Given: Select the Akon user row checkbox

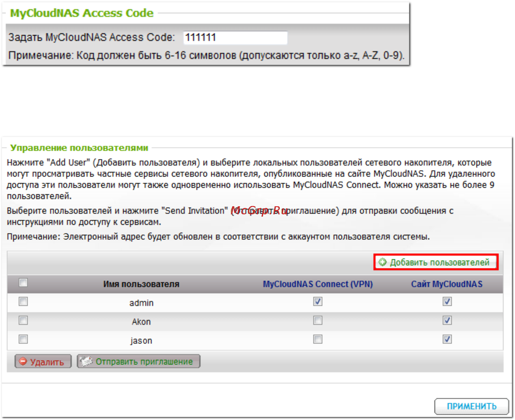Looking at the screenshot, I should pyautogui.click(x=23, y=320).
